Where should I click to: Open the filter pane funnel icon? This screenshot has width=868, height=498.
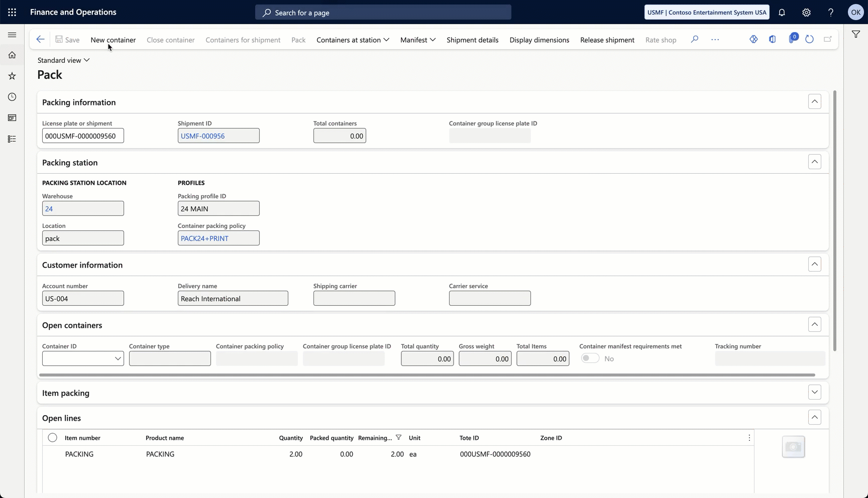tap(856, 34)
